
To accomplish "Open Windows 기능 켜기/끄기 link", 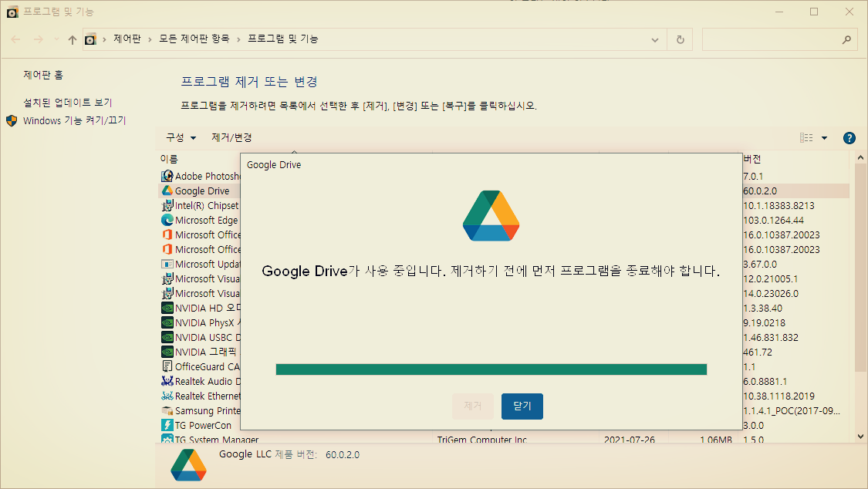I will (x=74, y=120).
